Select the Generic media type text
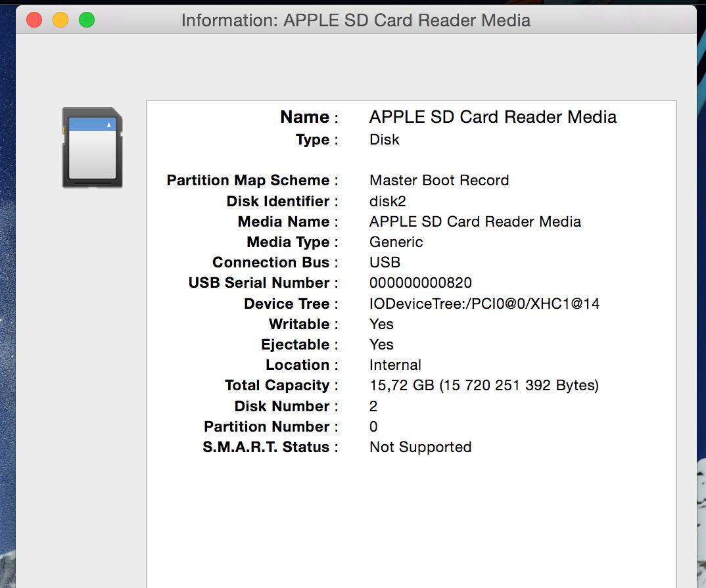Image resolution: width=706 pixels, height=588 pixels. click(x=396, y=242)
